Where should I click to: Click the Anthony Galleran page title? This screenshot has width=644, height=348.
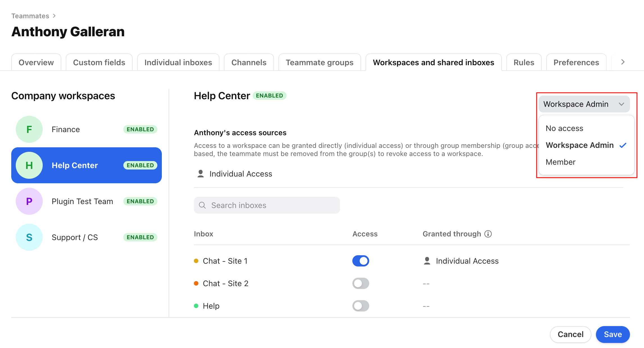tap(68, 31)
